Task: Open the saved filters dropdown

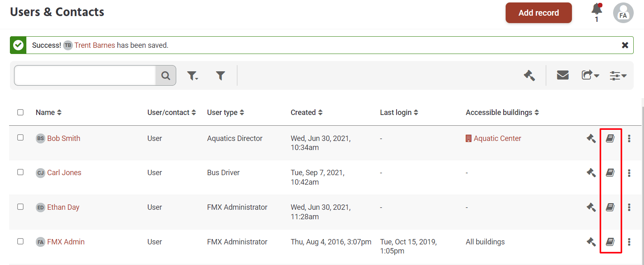Action: pyautogui.click(x=192, y=75)
